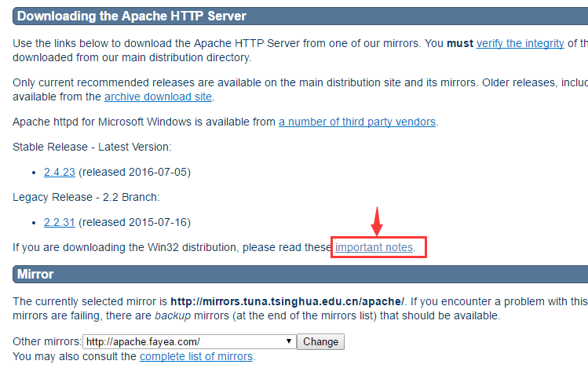588x368 pixels.
Task: Follow the archive download site link
Action: (x=158, y=97)
